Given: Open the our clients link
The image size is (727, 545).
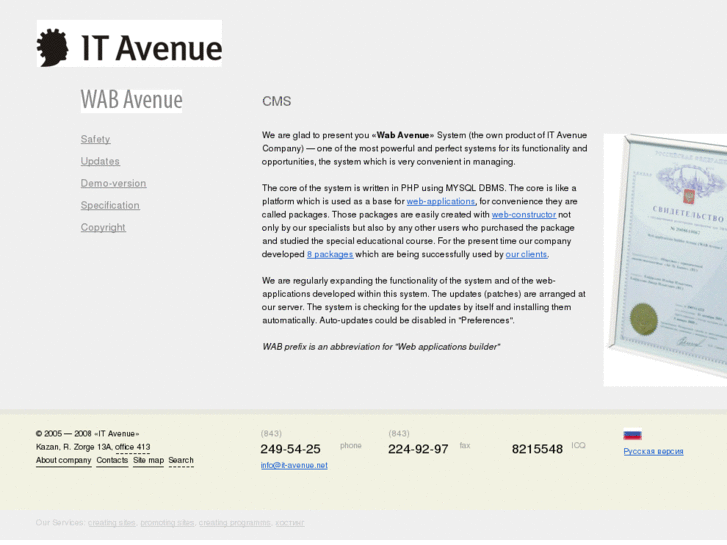Looking at the screenshot, I should tap(526, 254).
